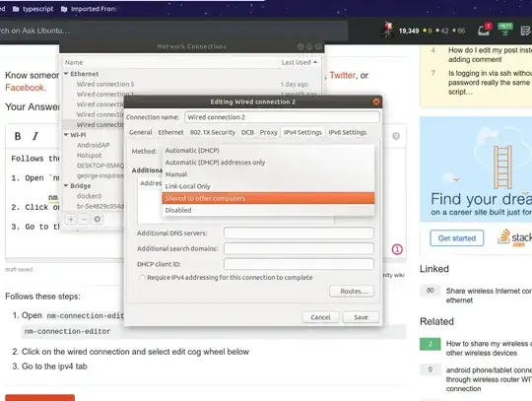Click the Save button
The height and width of the screenshot is (401, 532).
pos(361,317)
